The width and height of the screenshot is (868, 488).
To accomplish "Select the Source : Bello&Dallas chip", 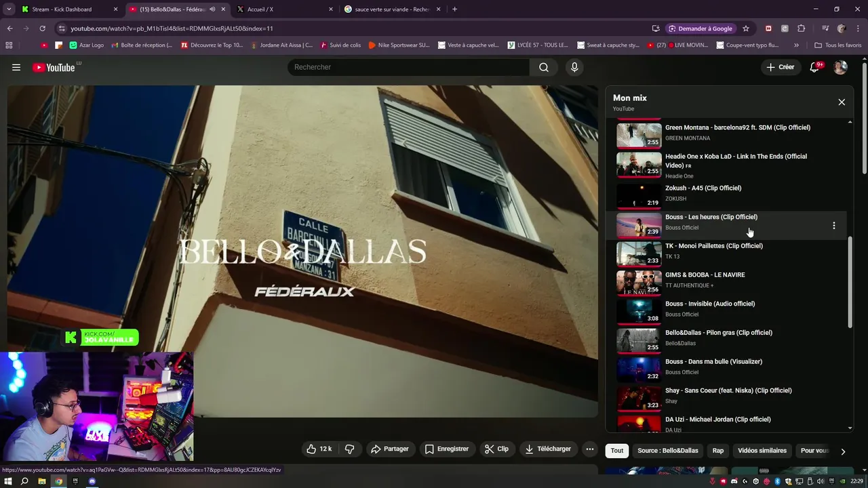I will (x=668, y=451).
